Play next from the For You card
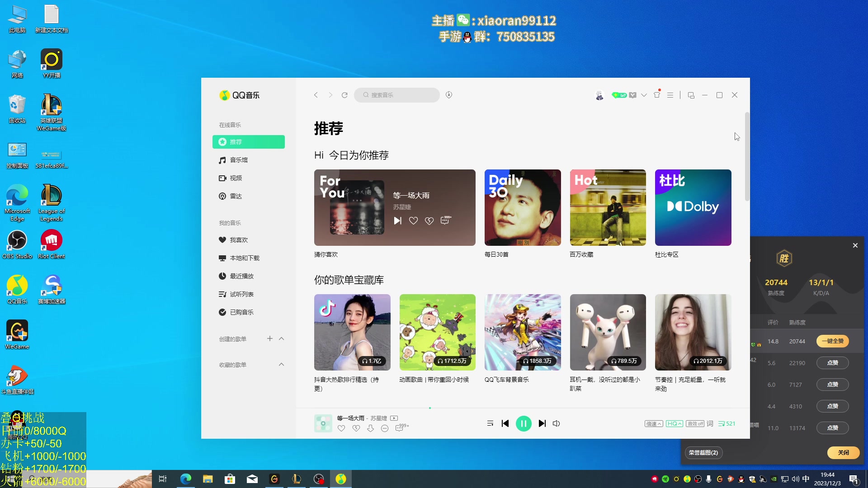Screen dimensions: 868x488 pyautogui.click(x=397, y=221)
